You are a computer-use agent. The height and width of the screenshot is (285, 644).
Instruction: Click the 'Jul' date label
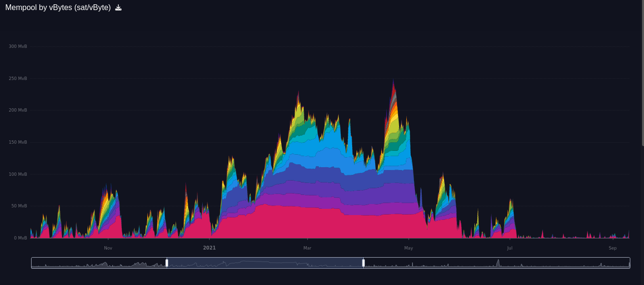pos(510,248)
